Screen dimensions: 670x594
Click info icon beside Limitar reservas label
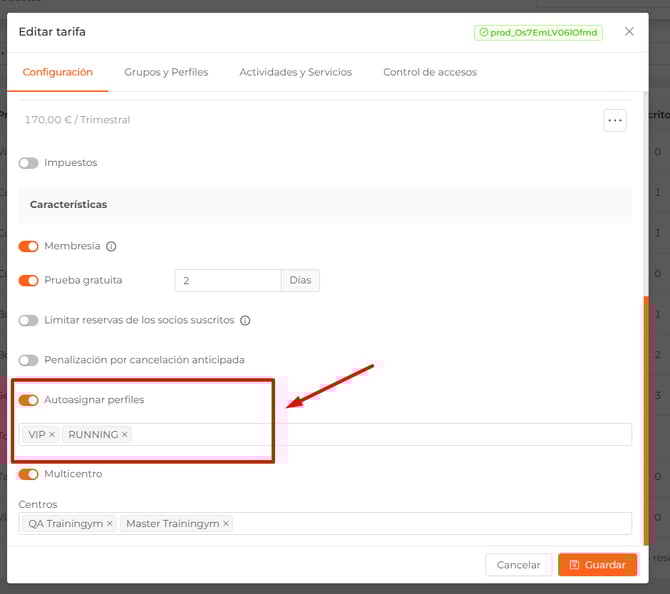(245, 321)
